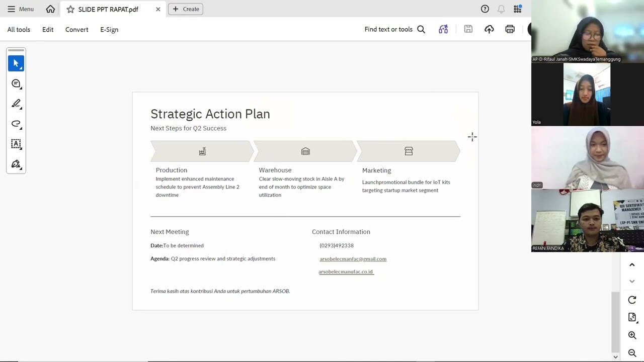Open the Edit menu
This screenshot has height=362, width=644.
point(48,30)
